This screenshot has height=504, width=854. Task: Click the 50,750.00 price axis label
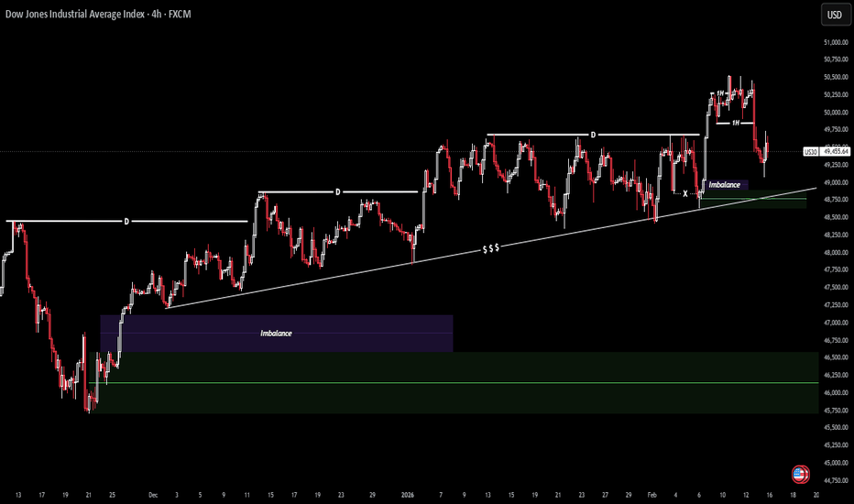point(836,60)
